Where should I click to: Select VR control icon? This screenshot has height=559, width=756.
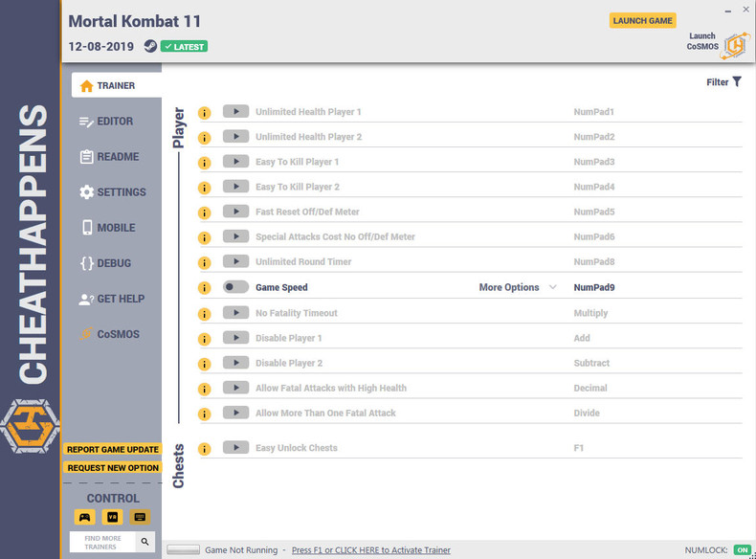tap(112, 517)
